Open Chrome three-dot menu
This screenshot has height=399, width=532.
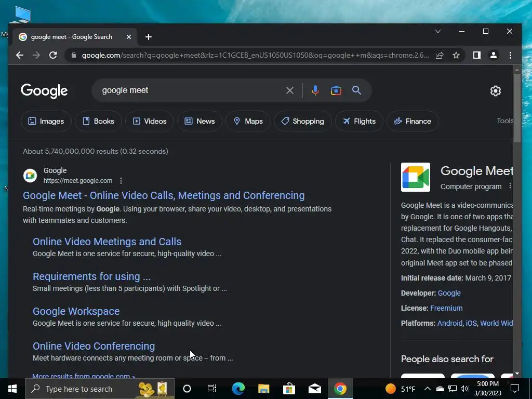tap(510, 55)
